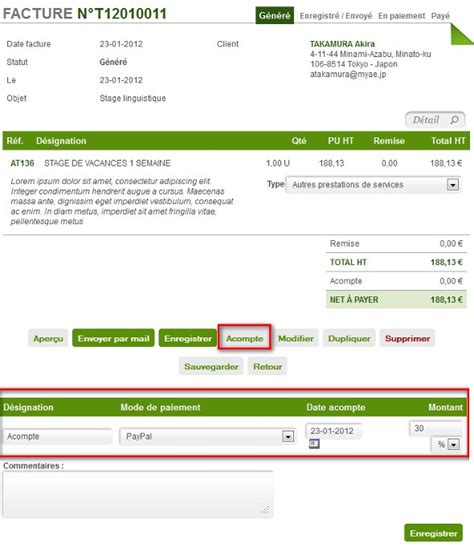Click the address line 106-8514 Tokyo - Japon

tap(354, 64)
